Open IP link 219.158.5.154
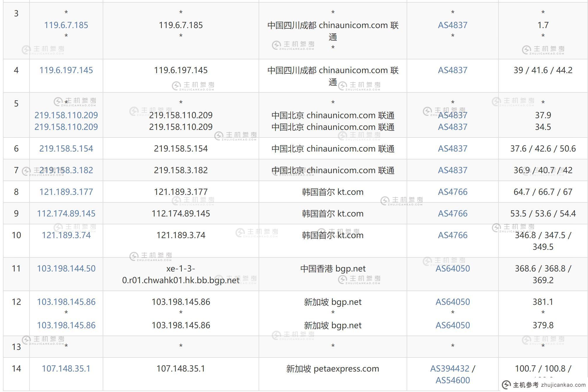Viewport: 588px width, 392px height. pyautogui.click(x=66, y=149)
